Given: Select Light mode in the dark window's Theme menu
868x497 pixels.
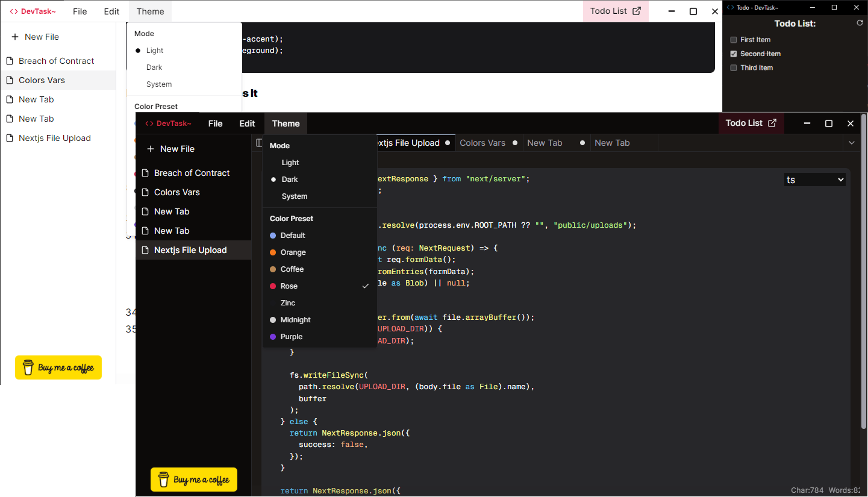Looking at the screenshot, I should pyautogui.click(x=290, y=163).
